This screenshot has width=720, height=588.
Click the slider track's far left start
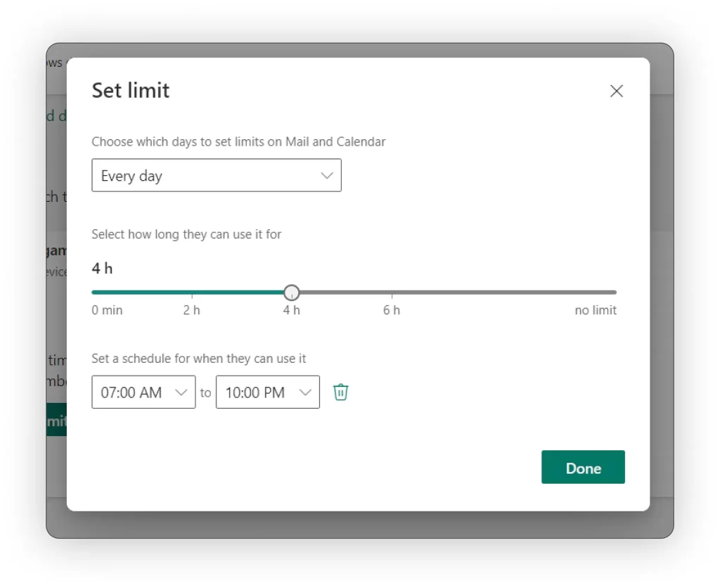94,293
